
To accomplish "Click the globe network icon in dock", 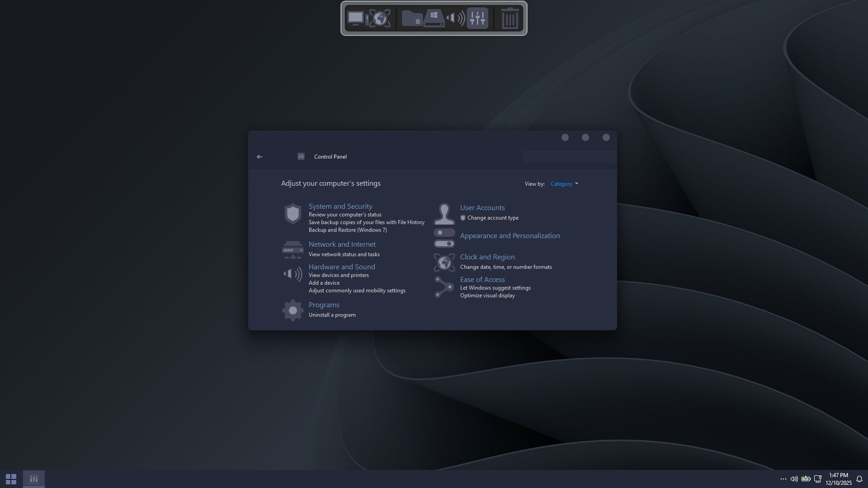I will click(x=380, y=19).
